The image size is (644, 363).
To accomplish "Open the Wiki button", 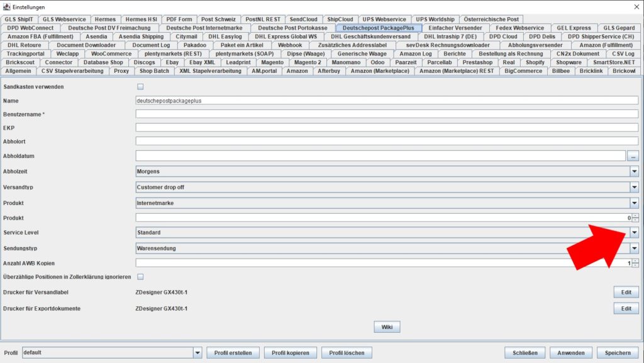I will pos(387,327).
